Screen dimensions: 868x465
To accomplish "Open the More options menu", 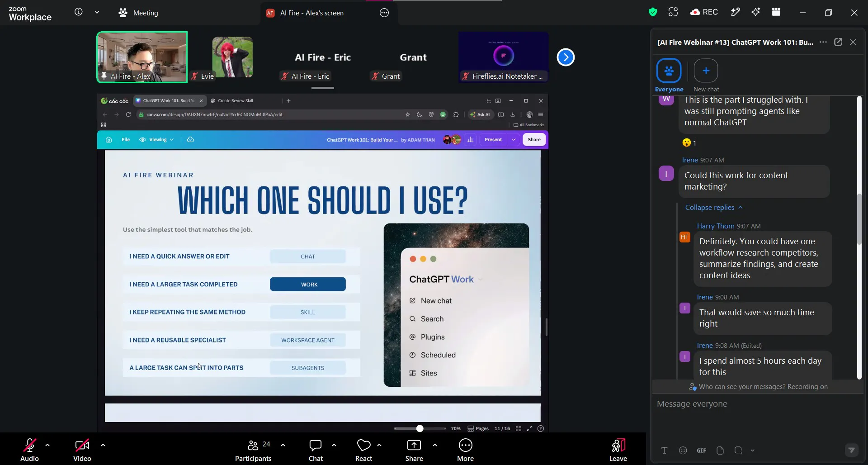I will click(x=465, y=450).
